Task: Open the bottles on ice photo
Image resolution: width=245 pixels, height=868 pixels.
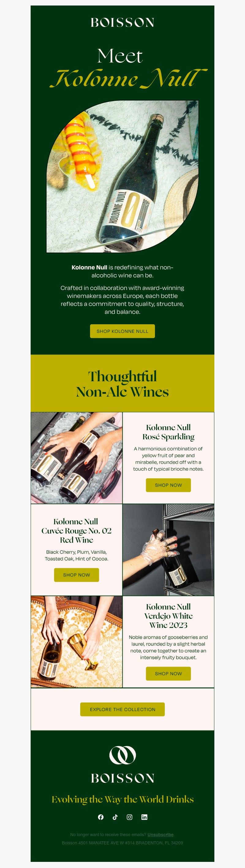Action: tap(76, 458)
